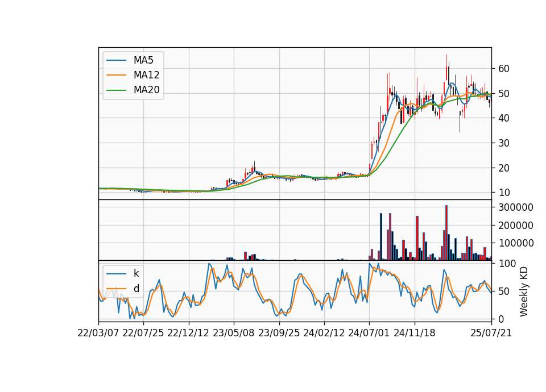Click the 24/07/01 date tick label
The width and height of the screenshot is (546, 392).
pyautogui.click(x=369, y=333)
